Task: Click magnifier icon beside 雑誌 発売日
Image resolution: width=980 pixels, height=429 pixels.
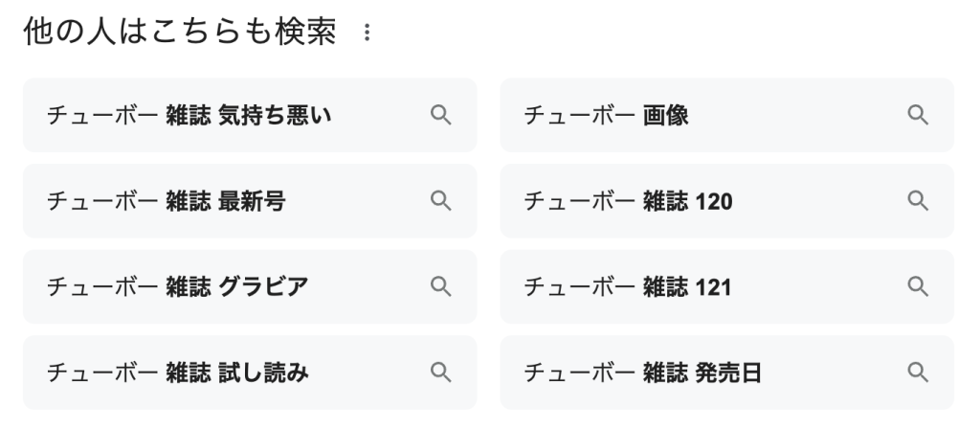Action: pyautogui.click(x=918, y=373)
